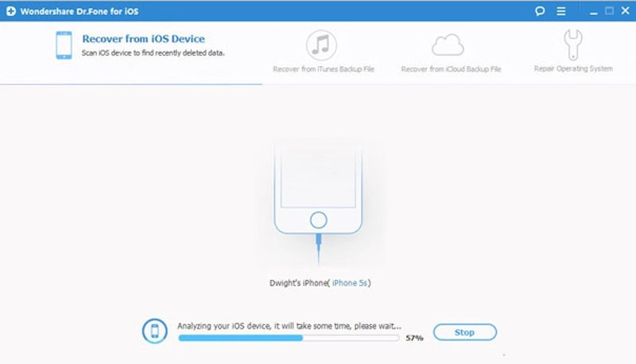This screenshot has width=636, height=364.
Task: Select the iTunes music note icon
Action: [321, 45]
